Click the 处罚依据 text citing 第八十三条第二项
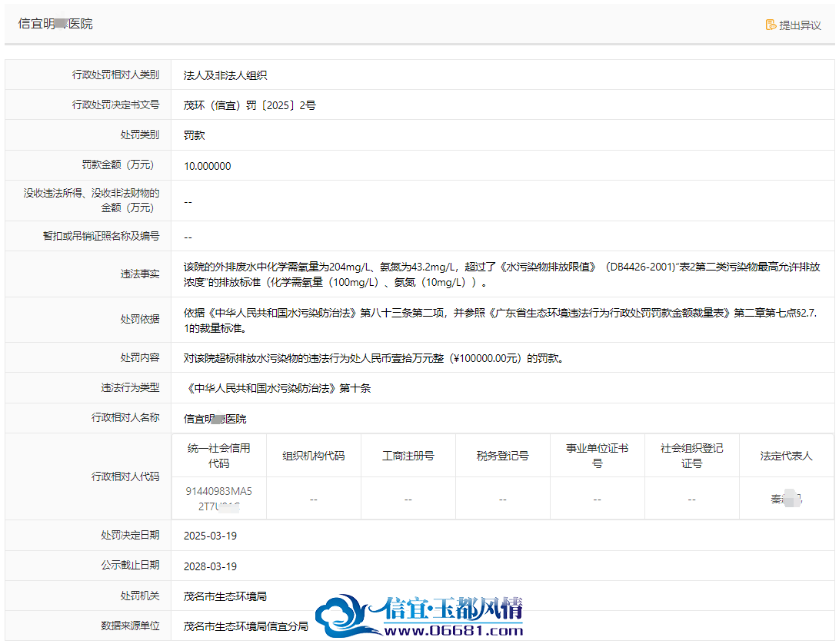The height and width of the screenshot is (644, 839). (x=501, y=320)
